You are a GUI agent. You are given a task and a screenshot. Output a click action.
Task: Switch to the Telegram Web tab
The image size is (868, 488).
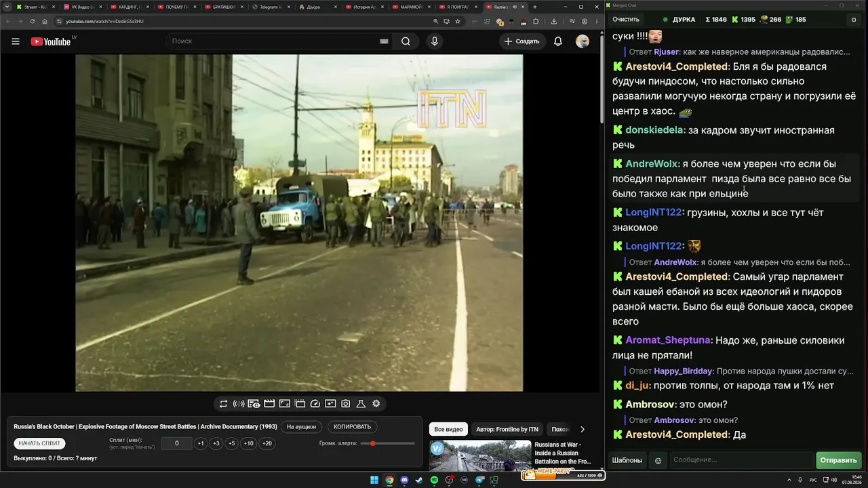(271, 7)
